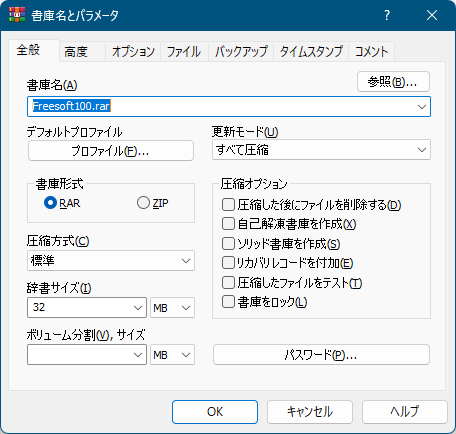Click the ボリューム分割(V), サイズ label
Screen dimensions: 456x434
tap(86, 335)
